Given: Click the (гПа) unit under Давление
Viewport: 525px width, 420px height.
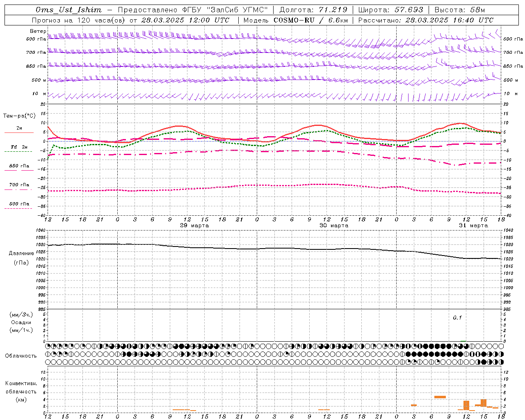Looking at the screenshot, I should [21, 263].
